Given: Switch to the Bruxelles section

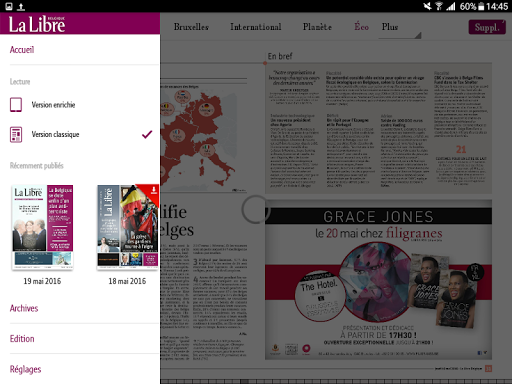Looking at the screenshot, I should click(191, 27).
